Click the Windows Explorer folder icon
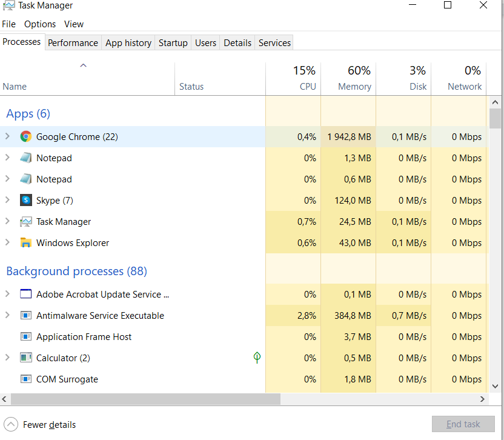This screenshot has height=440, width=504. [25, 243]
